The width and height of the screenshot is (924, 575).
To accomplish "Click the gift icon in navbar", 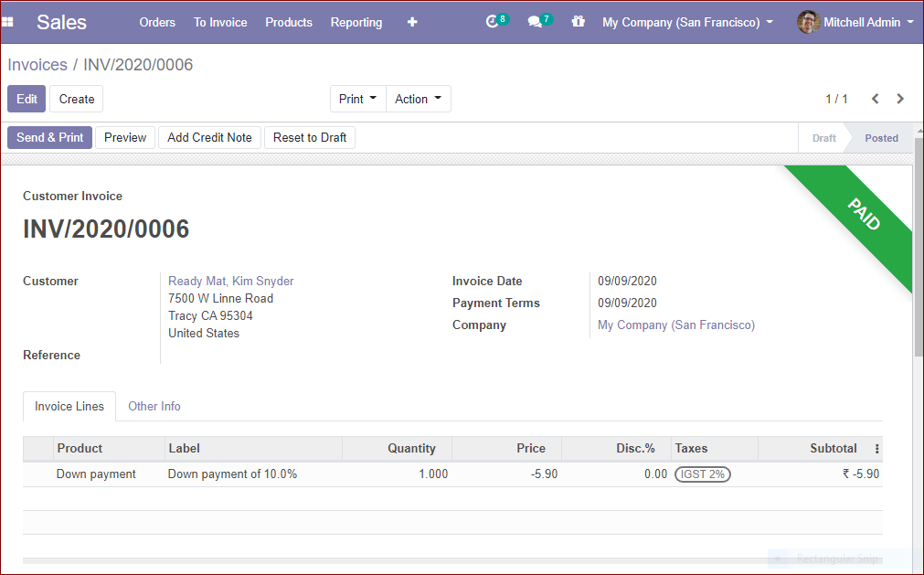I will [579, 22].
